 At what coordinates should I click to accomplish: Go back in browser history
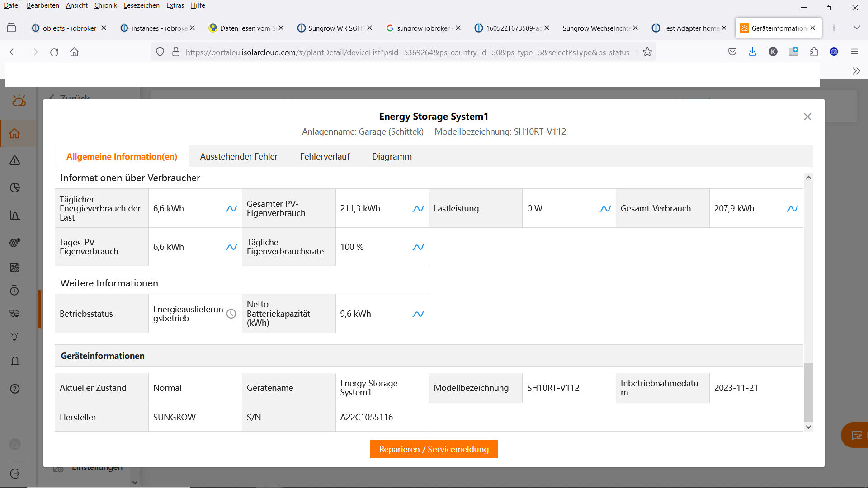14,52
